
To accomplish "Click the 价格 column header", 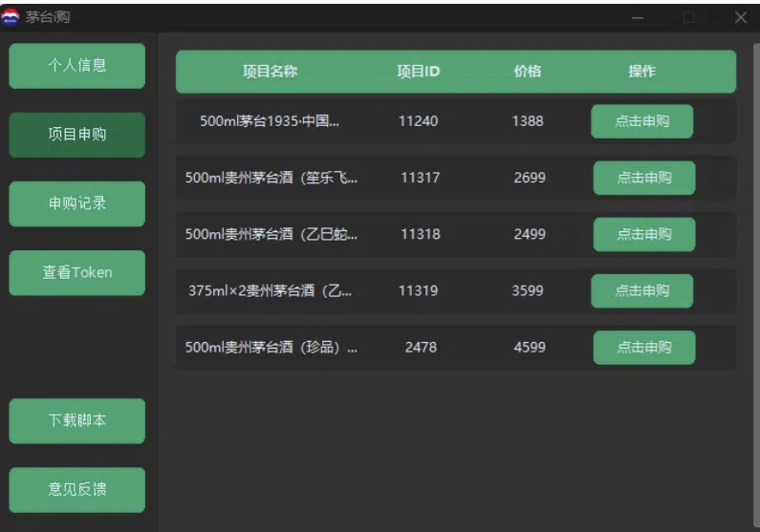I will click(528, 72).
